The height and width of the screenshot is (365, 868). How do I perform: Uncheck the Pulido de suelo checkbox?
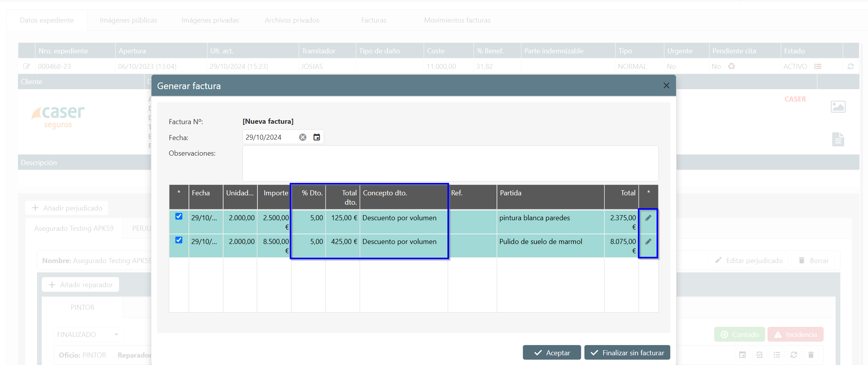pyautogui.click(x=179, y=240)
